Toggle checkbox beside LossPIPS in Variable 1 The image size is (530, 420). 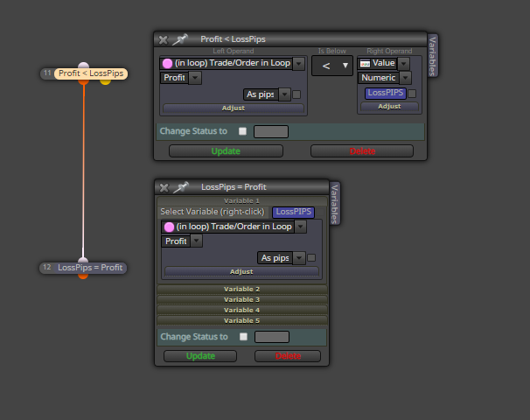coord(320,213)
